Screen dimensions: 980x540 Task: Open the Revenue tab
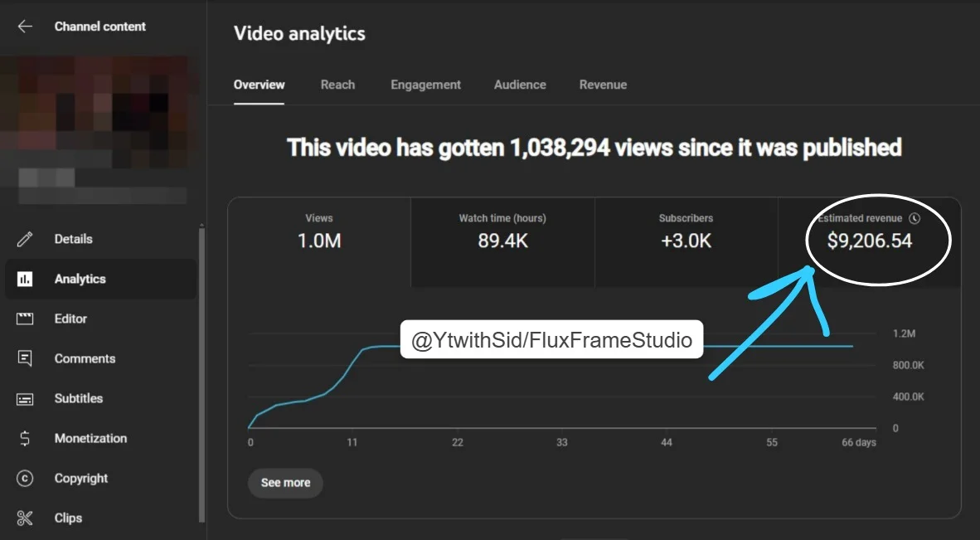pyautogui.click(x=603, y=85)
